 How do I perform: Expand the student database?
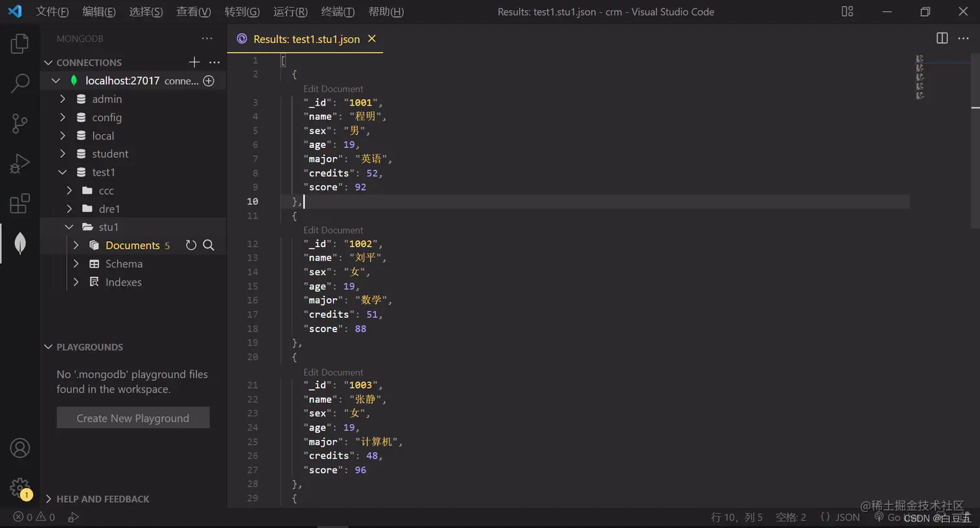63,154
